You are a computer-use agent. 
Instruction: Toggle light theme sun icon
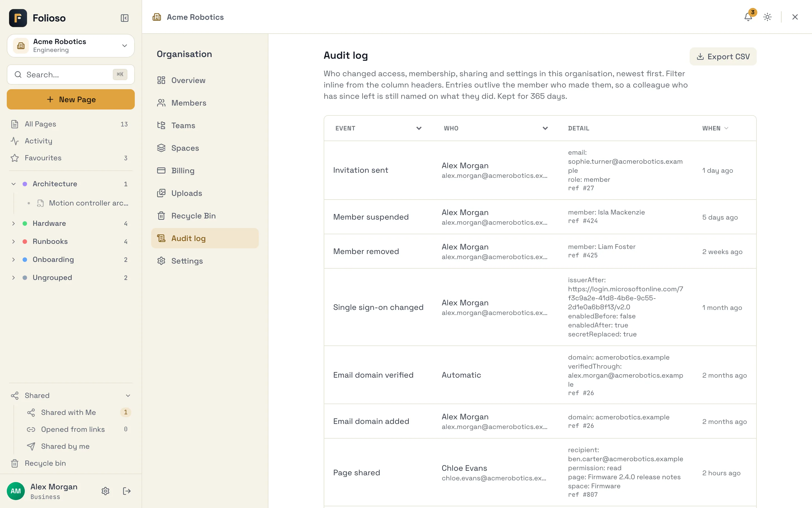coord(767,17)
